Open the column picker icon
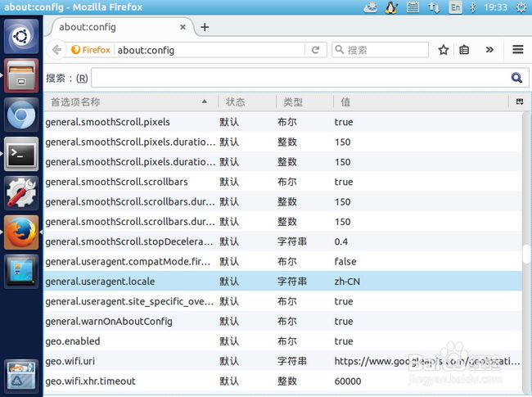The height and width of the screenshot is (397, 532). click(520, 102)
